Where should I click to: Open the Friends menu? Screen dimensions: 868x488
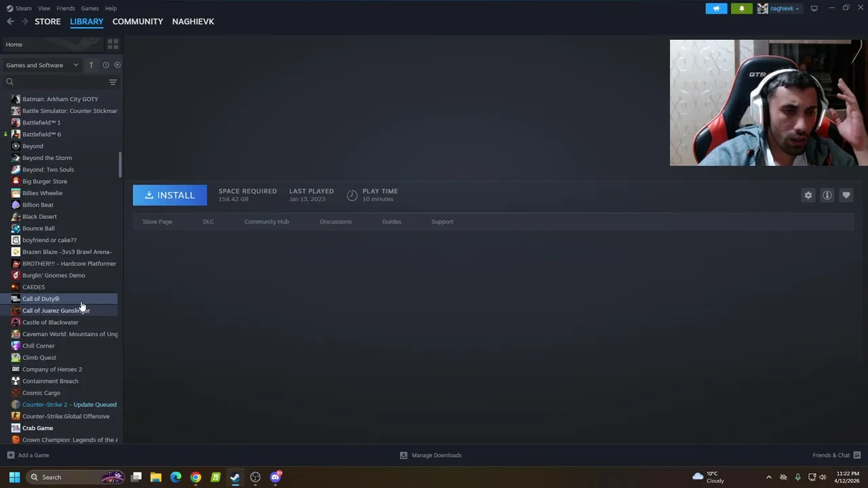coord(66,8)
